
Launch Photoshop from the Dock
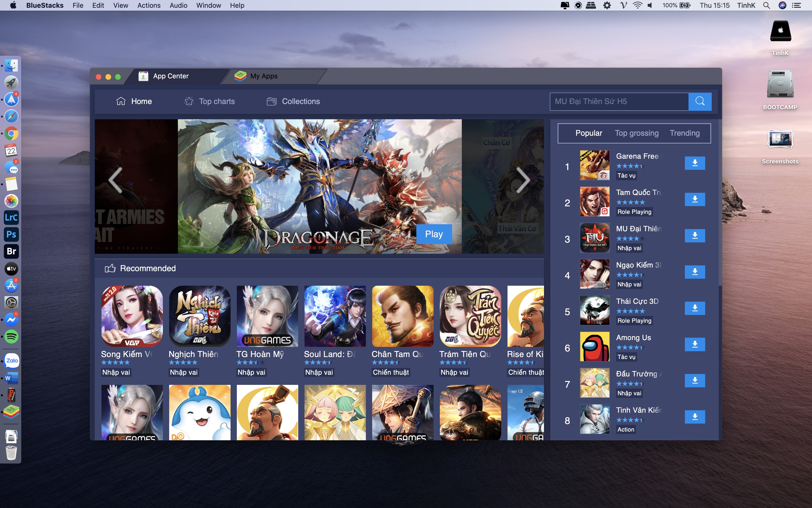point(11,234)
